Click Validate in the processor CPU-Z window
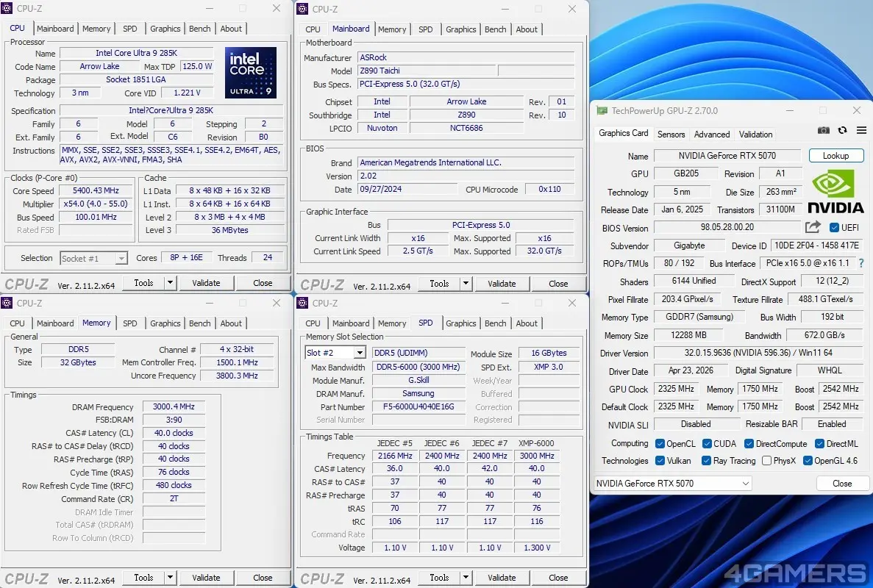The image size is (873, 588). [206, 282]
